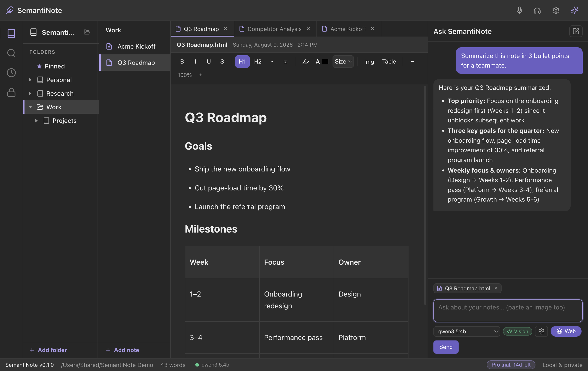
Task: Start a new chat with the compose icon
Action: pyautogui.click(x=576, y=31)
